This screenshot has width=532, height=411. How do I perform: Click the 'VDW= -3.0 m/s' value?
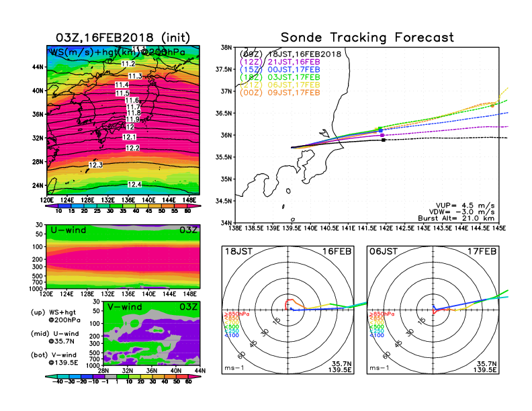coord(461,212)
